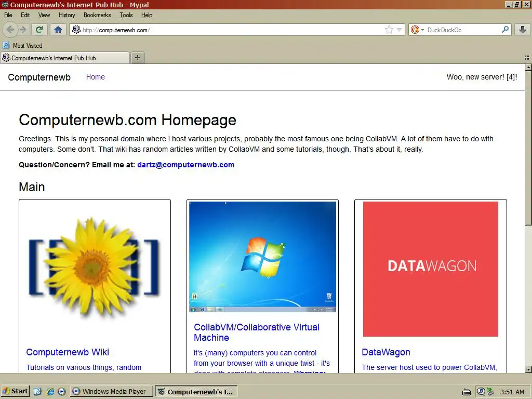Click the vertical scrollbar thumb

pyautogui.click(x=528, y=148)
